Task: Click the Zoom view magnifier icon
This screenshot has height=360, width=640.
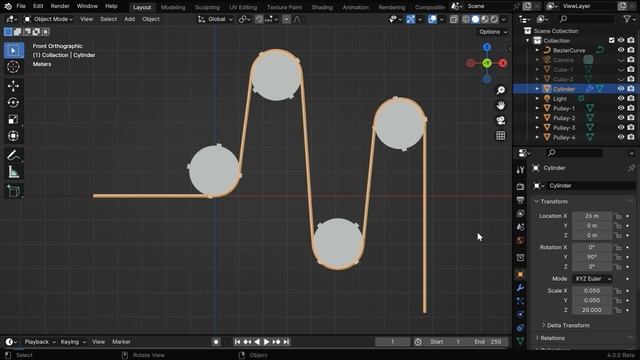Action: pyautogui.click(x=500, y=90)
